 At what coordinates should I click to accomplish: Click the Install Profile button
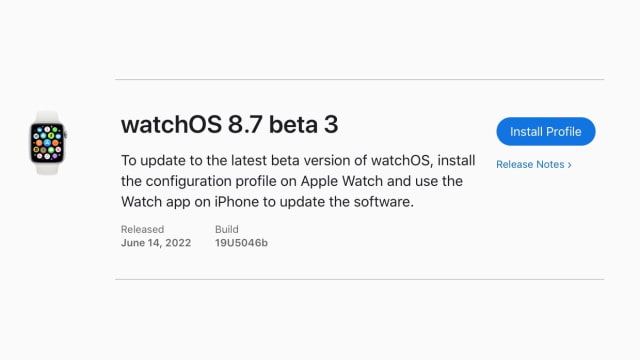[546, 131]
